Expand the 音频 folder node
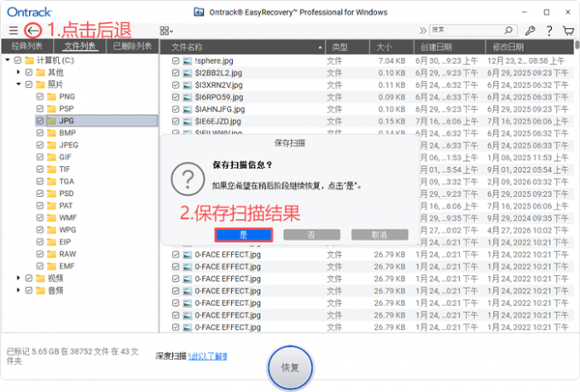580x392 pixels. point(18,290)
